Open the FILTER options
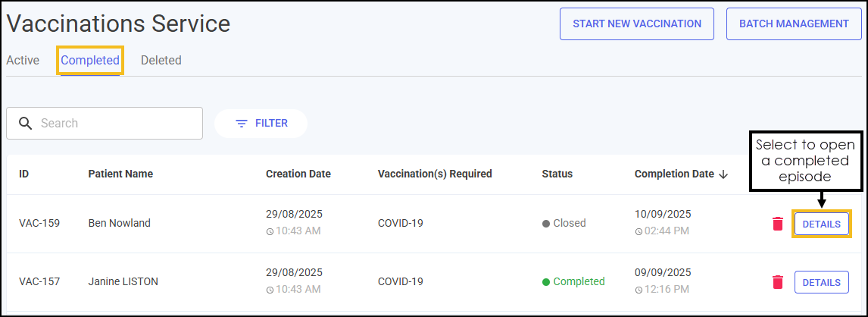Viewport: 868px width, 317px height. (x=261, y=123)
